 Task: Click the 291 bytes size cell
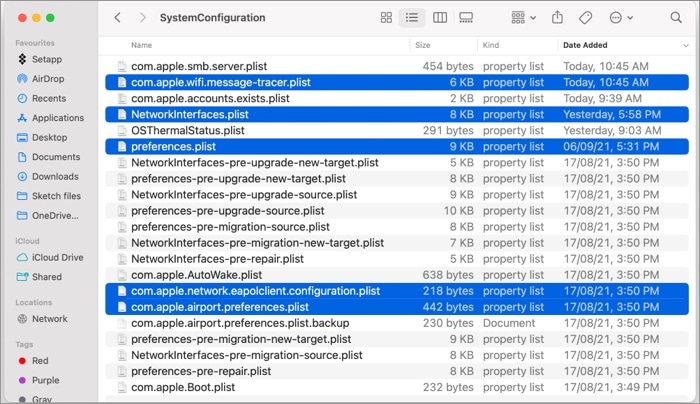pyautogui.click(x=448, y=131)
